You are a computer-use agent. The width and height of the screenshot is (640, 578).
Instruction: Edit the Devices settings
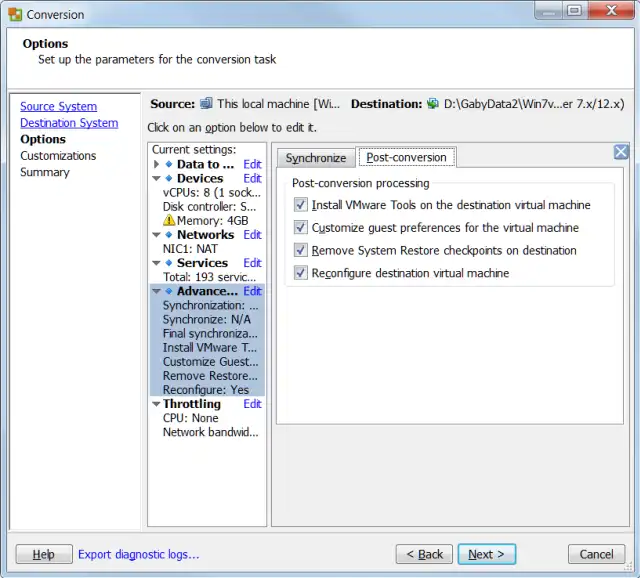pyautogui.click(x=252, y=178)
